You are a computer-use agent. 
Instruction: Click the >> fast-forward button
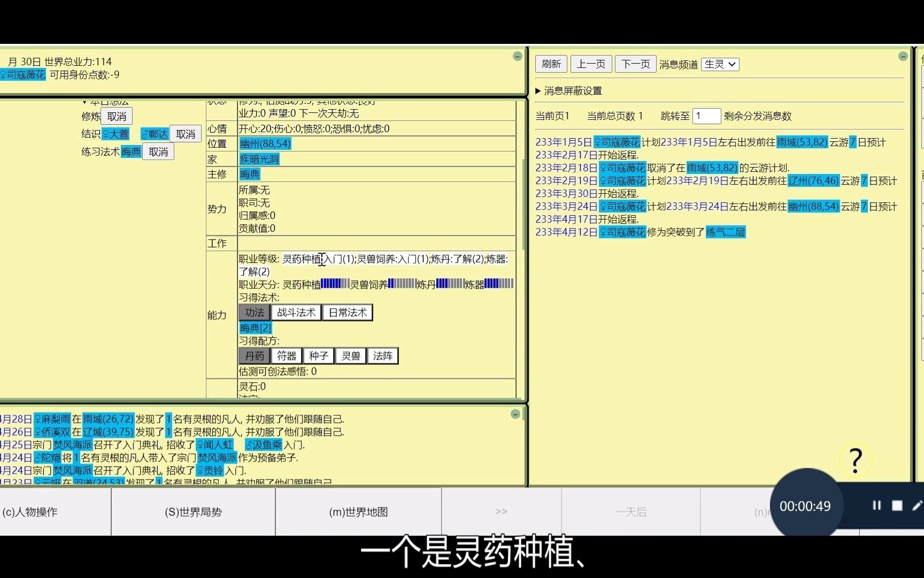tap(502, 512)
